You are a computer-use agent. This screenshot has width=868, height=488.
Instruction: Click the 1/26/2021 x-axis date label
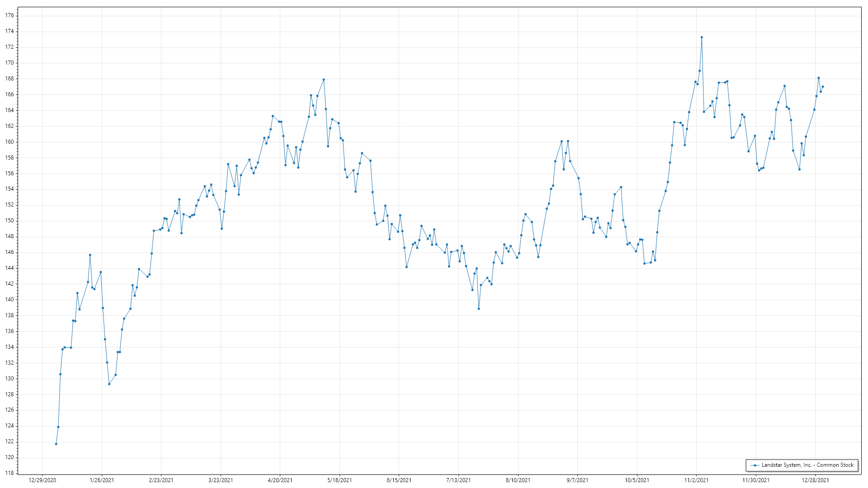[102, 480]
